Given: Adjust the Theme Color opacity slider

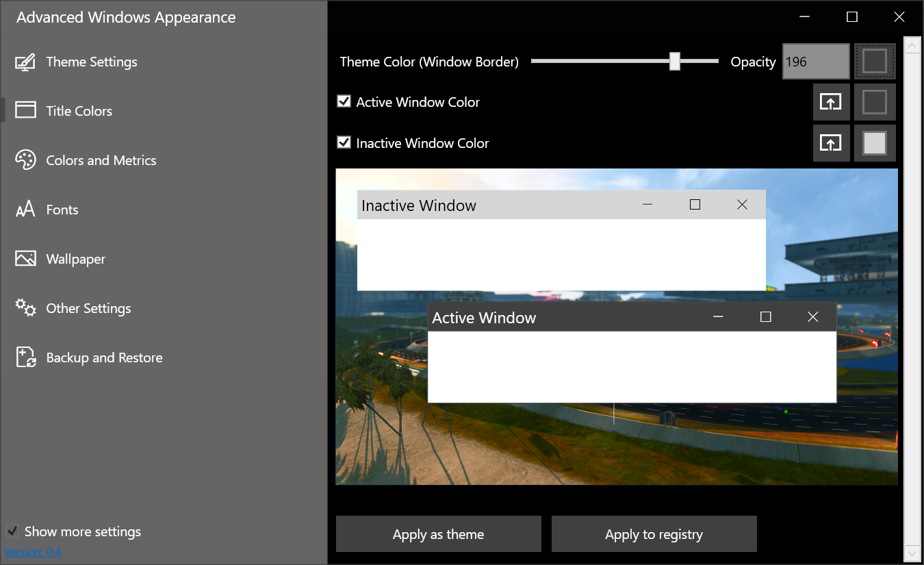Looking at the screenshot, I should (674, 61).
